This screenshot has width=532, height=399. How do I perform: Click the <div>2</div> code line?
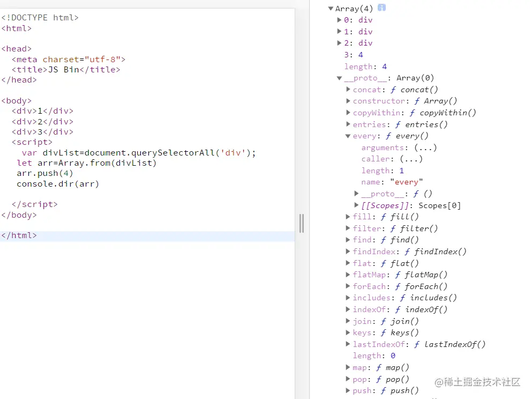(42, 122)
